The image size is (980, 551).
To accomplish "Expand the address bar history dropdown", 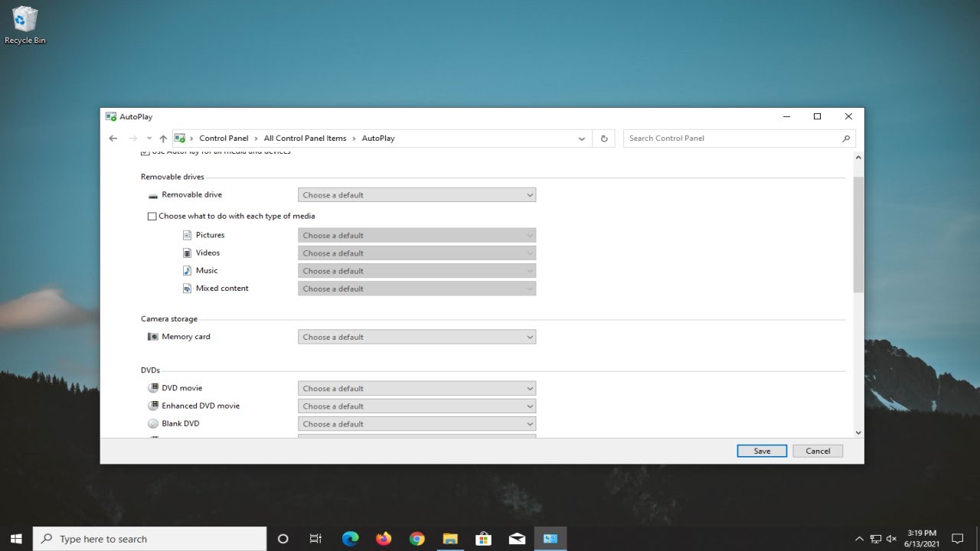I will pyautogui.click(x=582, y=139).
